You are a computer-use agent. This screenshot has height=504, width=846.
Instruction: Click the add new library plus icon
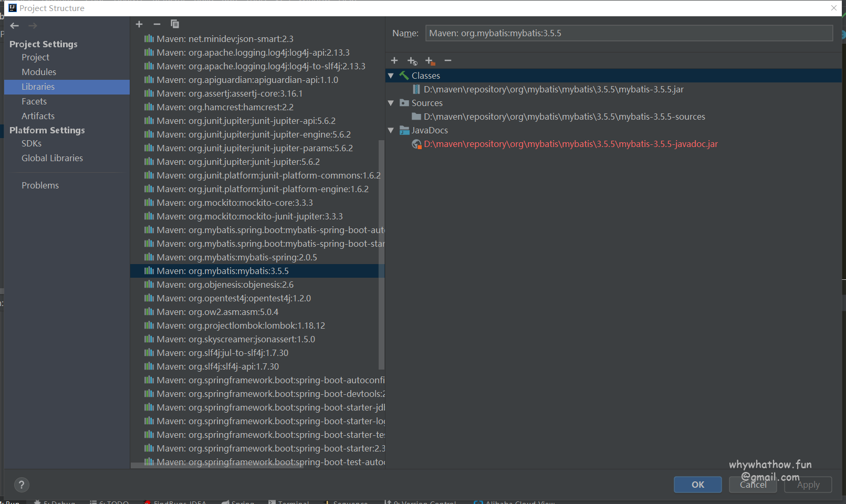139,24
